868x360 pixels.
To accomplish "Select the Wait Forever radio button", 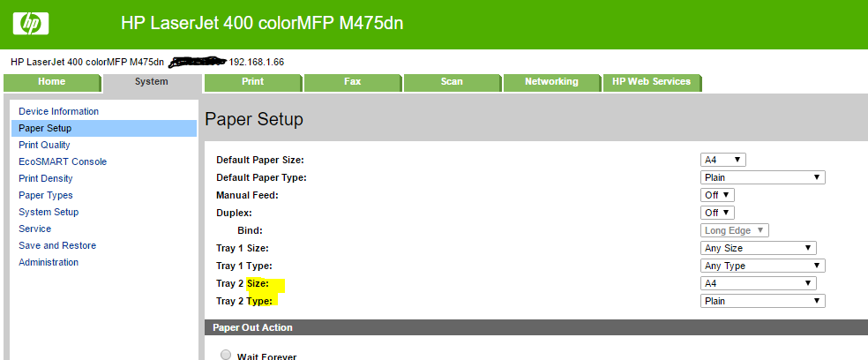I will [226, 355].
